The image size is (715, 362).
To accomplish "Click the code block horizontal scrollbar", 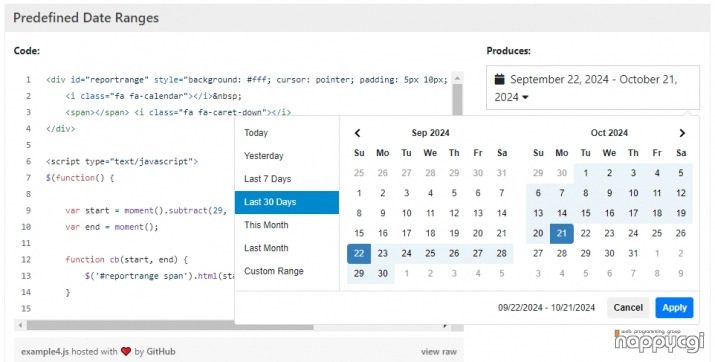I will click(170, 326).
